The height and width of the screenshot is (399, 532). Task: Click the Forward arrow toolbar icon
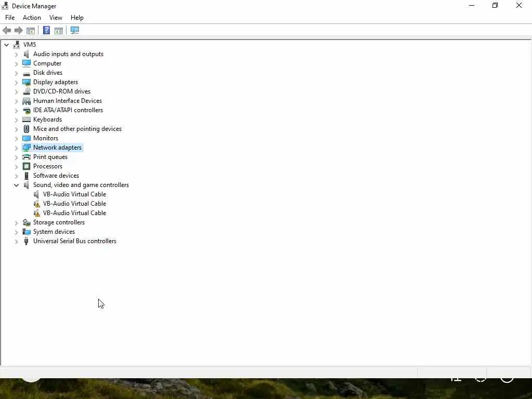click(x=18, y=31)
